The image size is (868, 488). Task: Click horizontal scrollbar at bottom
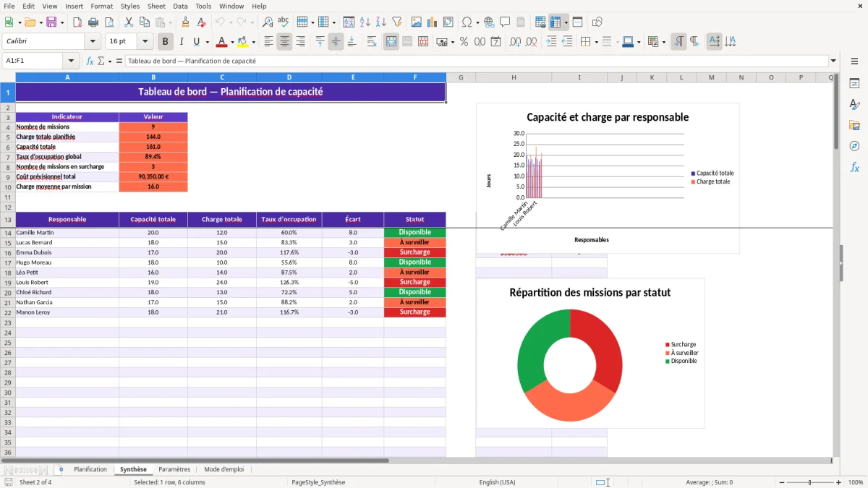click(195, 461)
